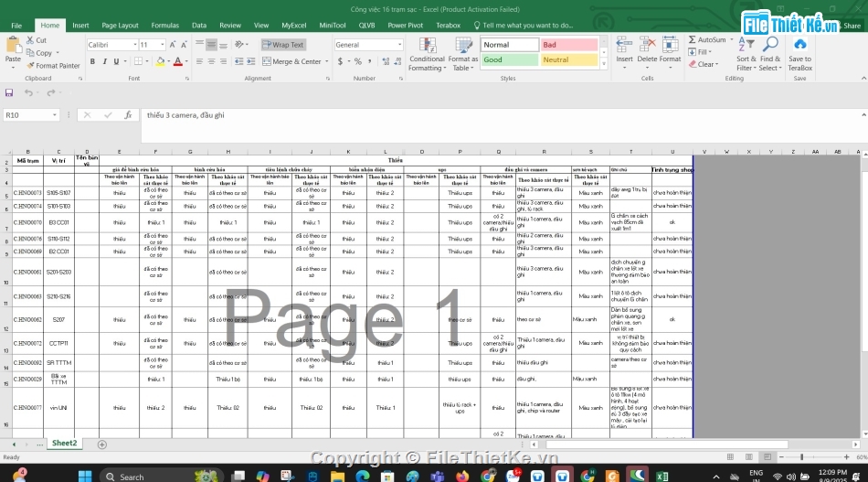Image resolution: width=868 pixels, height=482 pixels.
Task: Click Increase Font Size icon
Action: (173, 44)
